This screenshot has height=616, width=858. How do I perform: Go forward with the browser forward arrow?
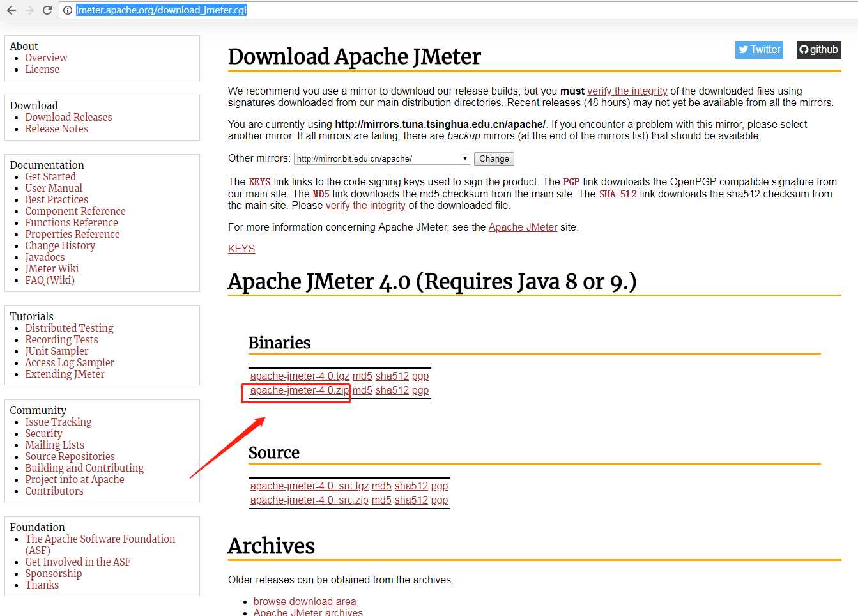tap(29, 10)
